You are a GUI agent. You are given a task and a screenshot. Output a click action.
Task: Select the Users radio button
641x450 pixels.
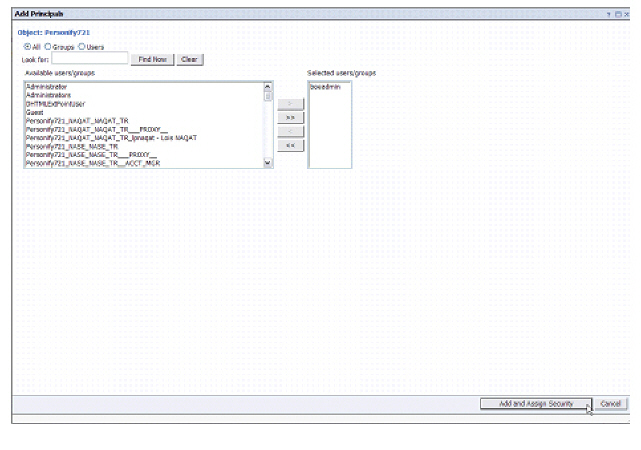coord(81,46)
